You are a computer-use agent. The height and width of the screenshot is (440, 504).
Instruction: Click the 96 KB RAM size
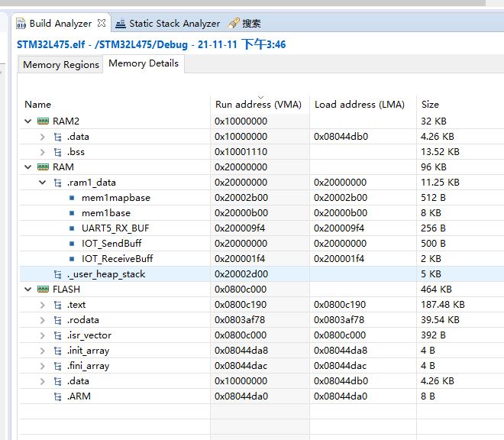pos(434,167)
